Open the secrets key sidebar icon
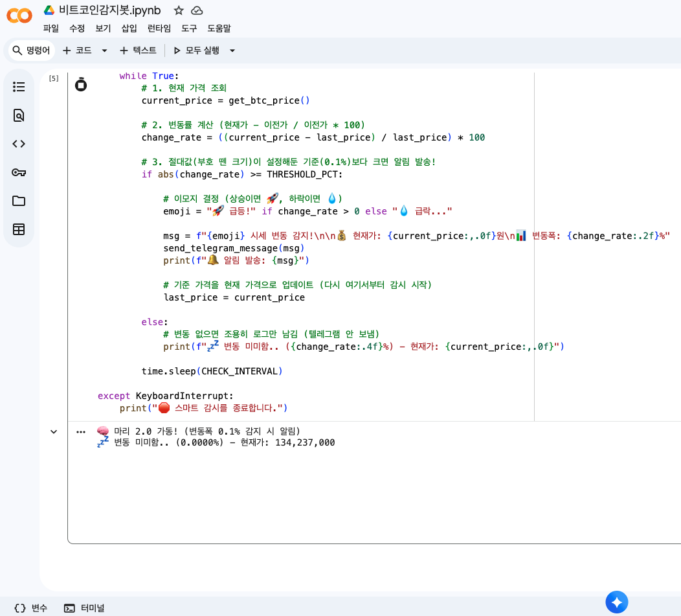The image size is (681, 616). (19, 172)
